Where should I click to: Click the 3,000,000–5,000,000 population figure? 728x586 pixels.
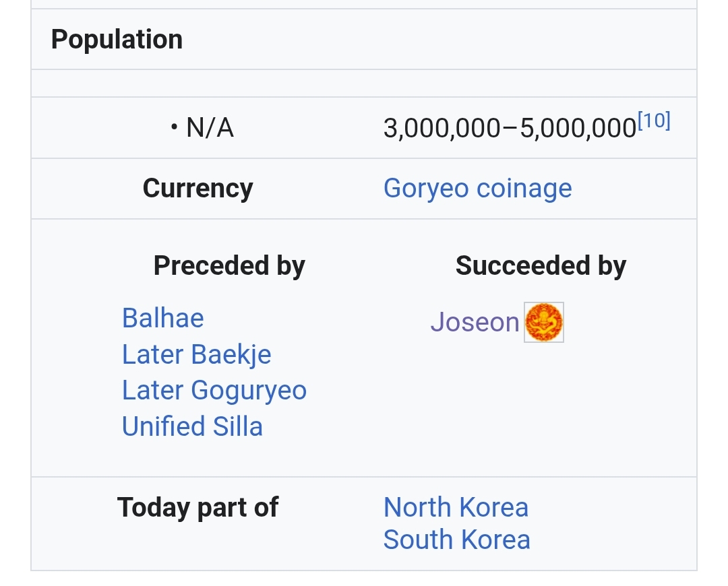click(510, 128)
